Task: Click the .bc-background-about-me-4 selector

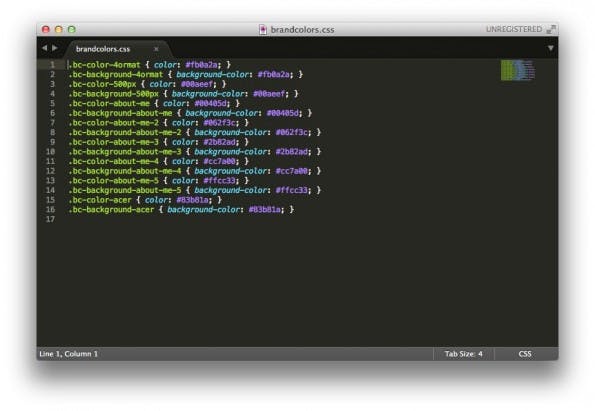Action: point(125,171)
